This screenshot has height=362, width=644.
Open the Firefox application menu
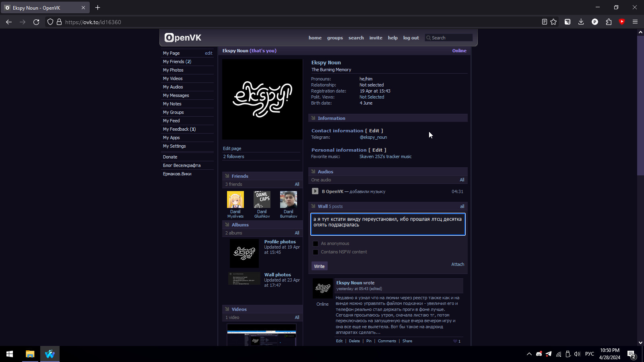(635, 22)
